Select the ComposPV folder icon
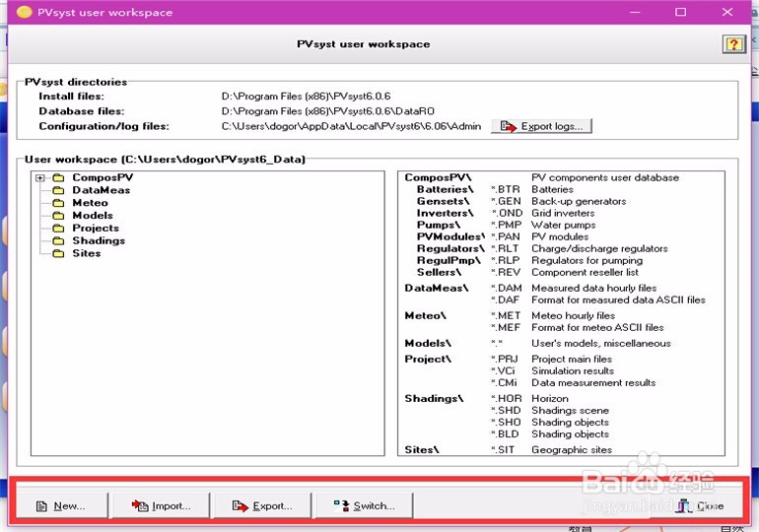The height and width of the screenshot is (532, 759). [58, 178]
